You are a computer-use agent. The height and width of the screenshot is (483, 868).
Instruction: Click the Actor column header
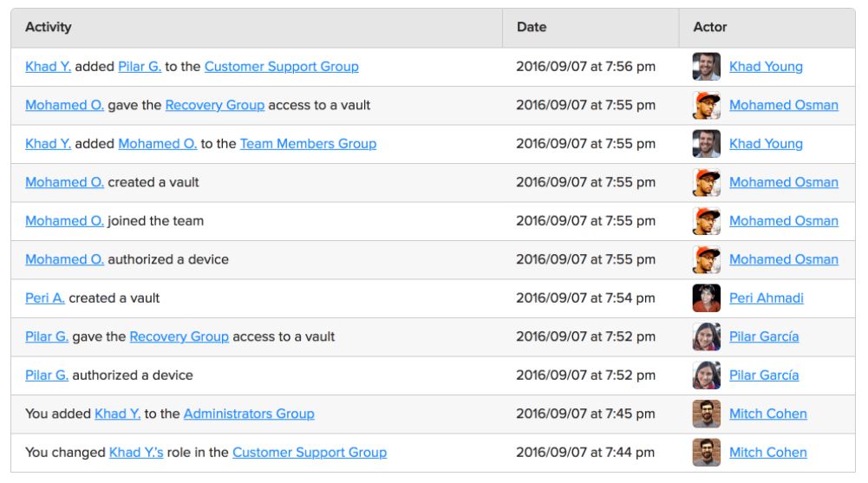(x=709, y=27)
